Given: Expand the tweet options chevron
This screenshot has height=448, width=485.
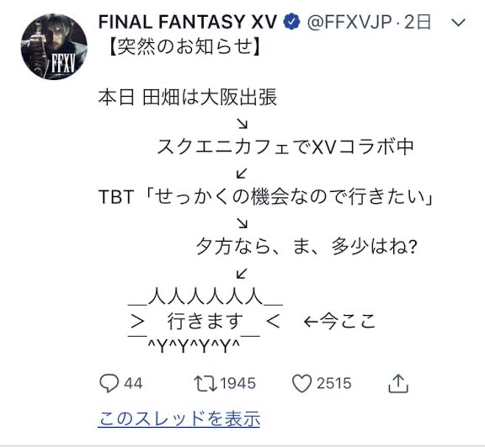Looking at the screenshot, I should [x=458, y=23].
